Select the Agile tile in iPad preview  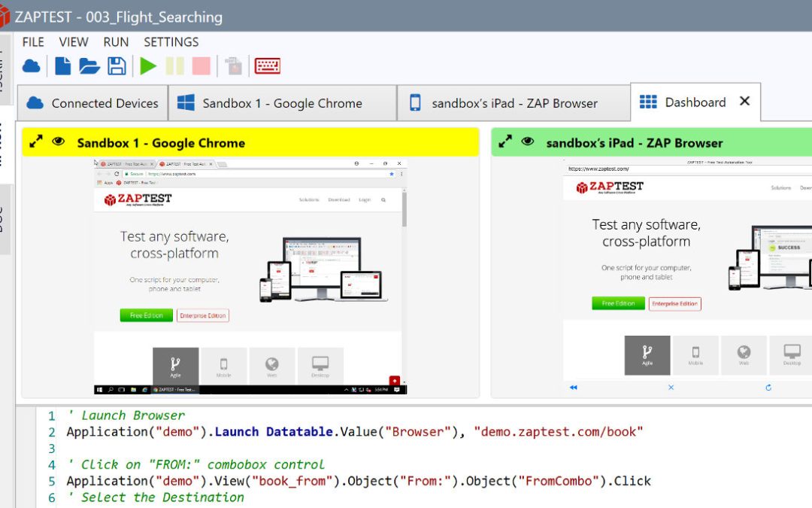click(x=647, y=355)
